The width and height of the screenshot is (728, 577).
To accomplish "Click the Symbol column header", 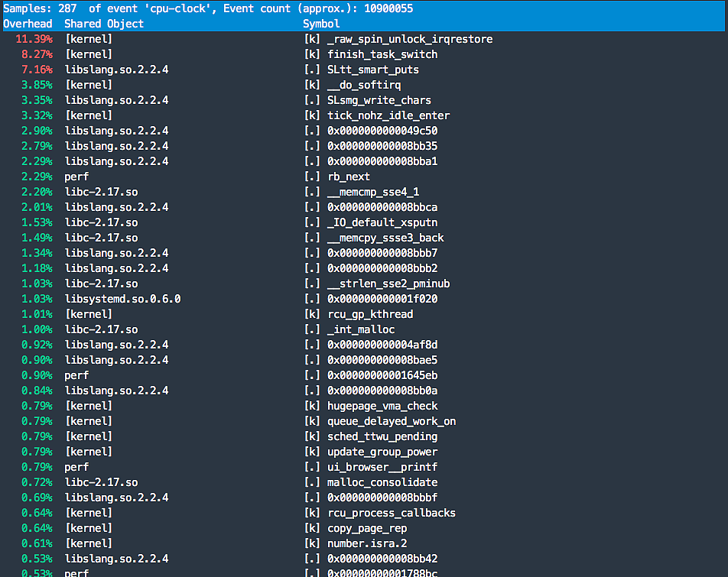I will [321, 24].
